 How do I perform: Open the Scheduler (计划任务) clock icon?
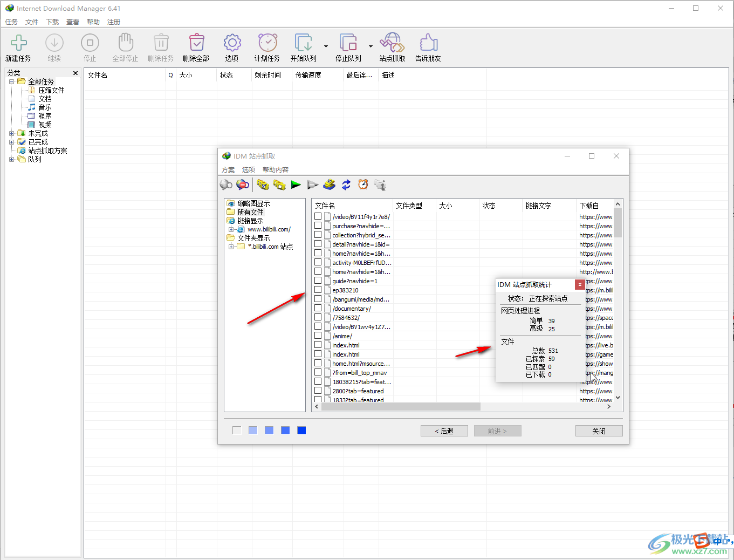point(267,43)
